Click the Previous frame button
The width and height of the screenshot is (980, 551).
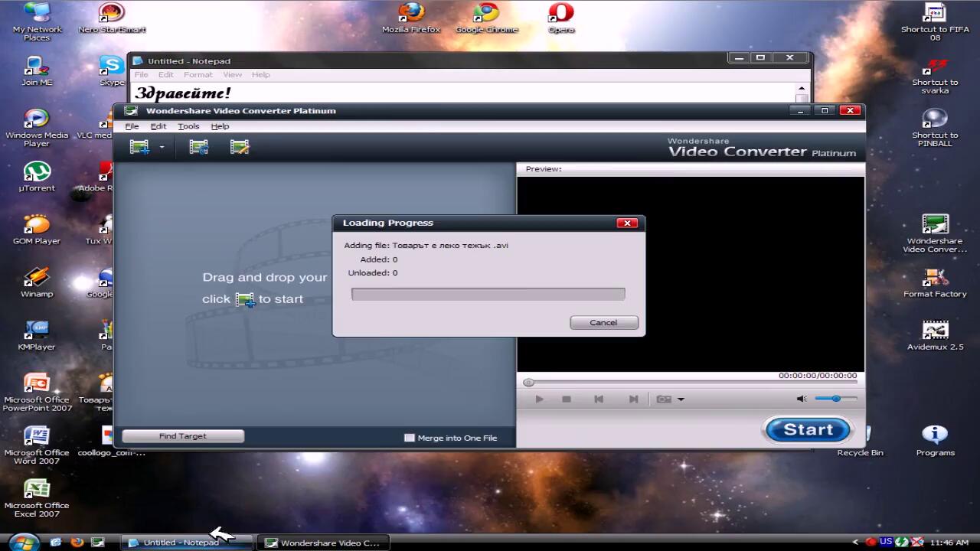tap(599, 399)
